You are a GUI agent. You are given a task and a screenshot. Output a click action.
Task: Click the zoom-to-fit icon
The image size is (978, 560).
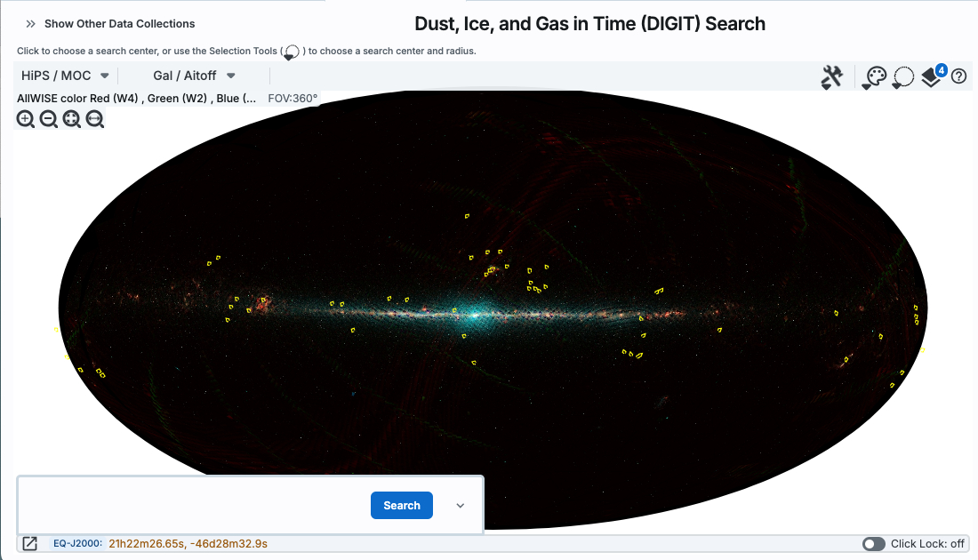72,119
